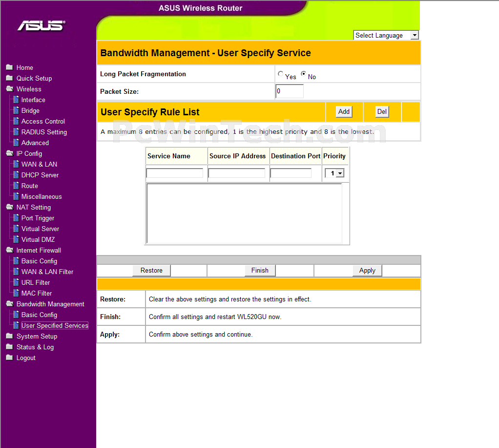Viewport: 499px width, 448px height.
Task: Click the Restore button
Action: tap(151, 270)
